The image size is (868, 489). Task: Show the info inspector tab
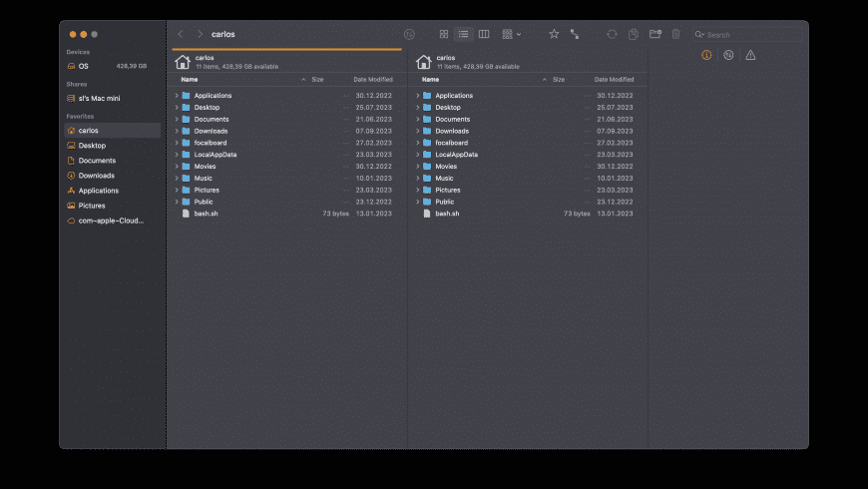706,55
